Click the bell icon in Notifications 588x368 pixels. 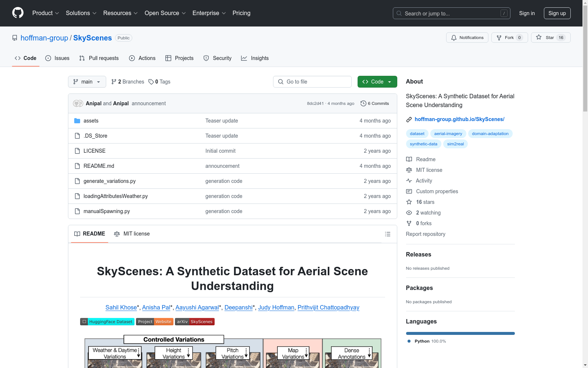(454, 38)
